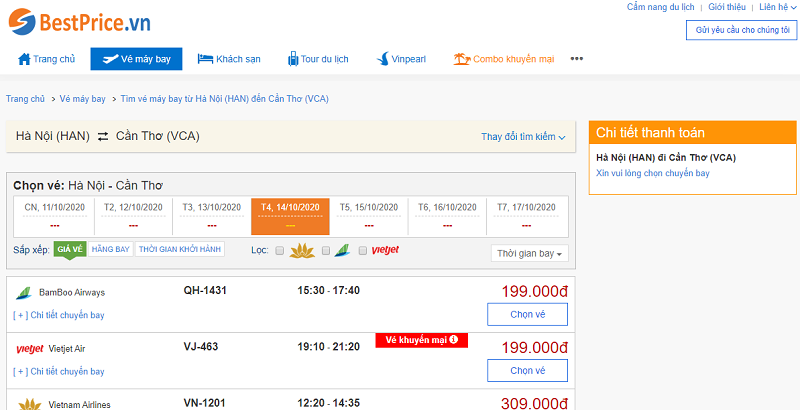Click Chọn vé for flight QH-1431
The image size is (800, 410).
(528, 314)
